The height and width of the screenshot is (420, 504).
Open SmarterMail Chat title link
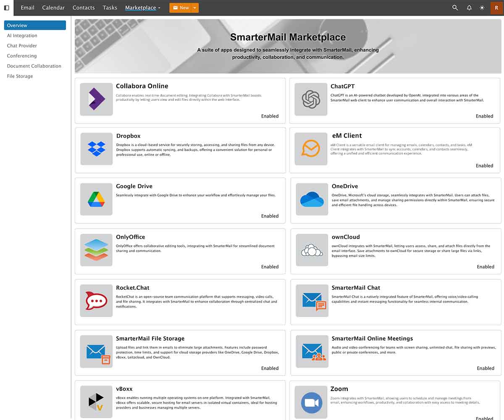pyautogui.click(x=356, y=288)
